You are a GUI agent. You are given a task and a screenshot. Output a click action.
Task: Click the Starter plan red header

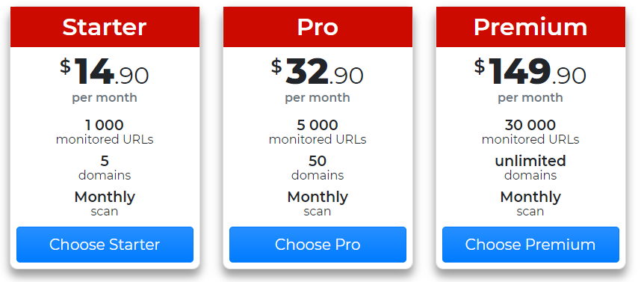coord(105,27)
